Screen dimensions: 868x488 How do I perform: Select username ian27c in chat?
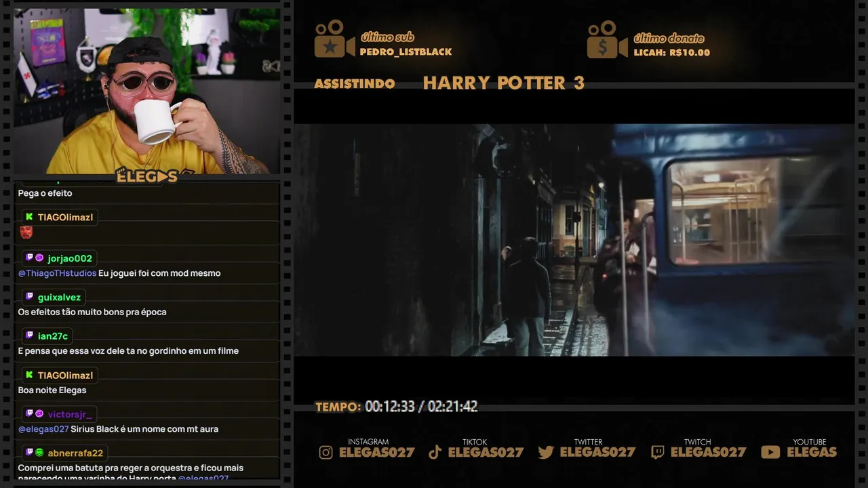coord(53,336)
